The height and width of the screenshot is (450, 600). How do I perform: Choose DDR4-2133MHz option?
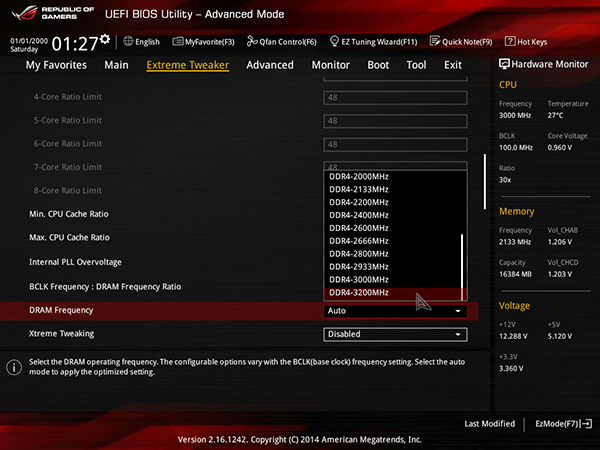[392, 189]
